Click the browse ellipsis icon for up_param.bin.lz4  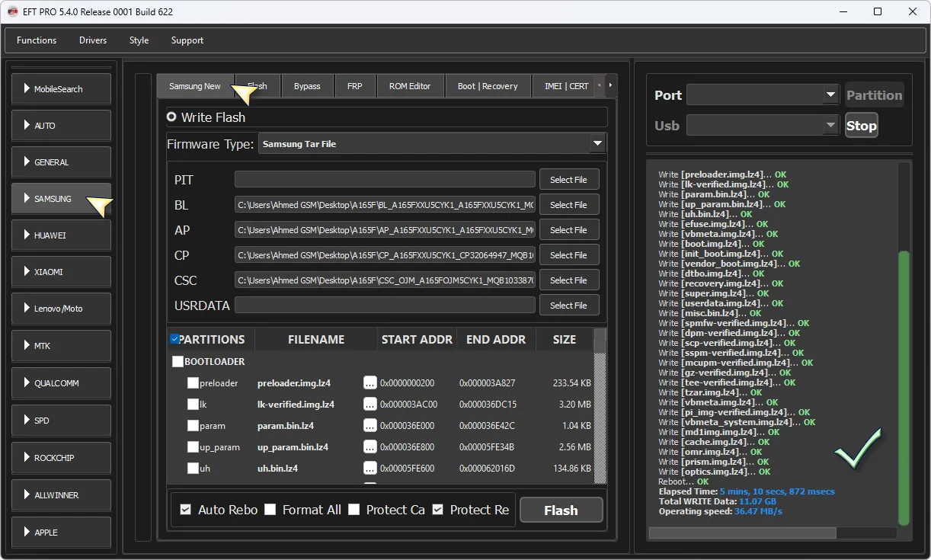click(x=370, y=447)
